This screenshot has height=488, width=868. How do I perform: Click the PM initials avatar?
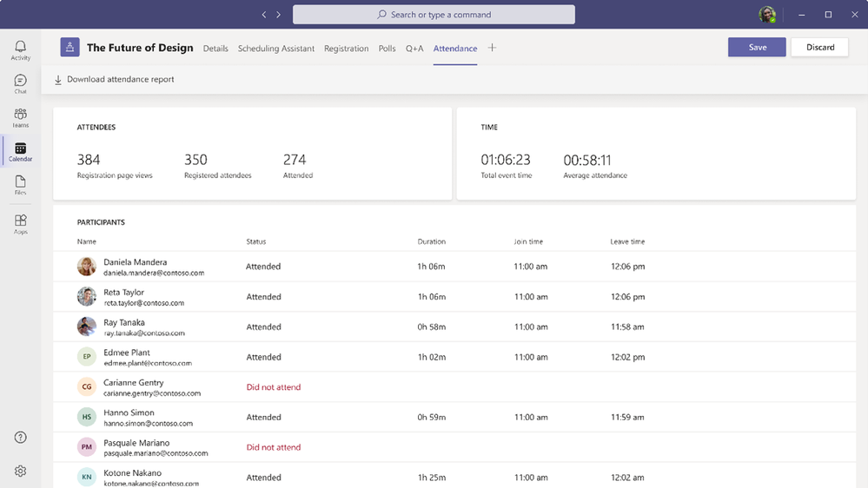click(86, 447)
